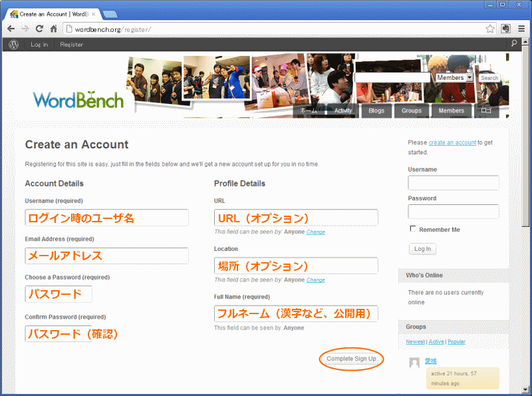Screen dimensions: 532x396
Task: Open the Members search dropdown
Action: pos(454,78)
